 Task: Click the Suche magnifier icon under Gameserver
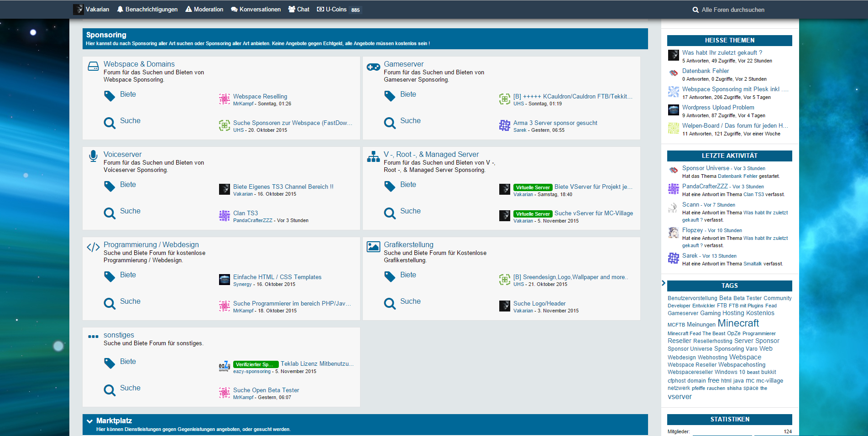390,123
